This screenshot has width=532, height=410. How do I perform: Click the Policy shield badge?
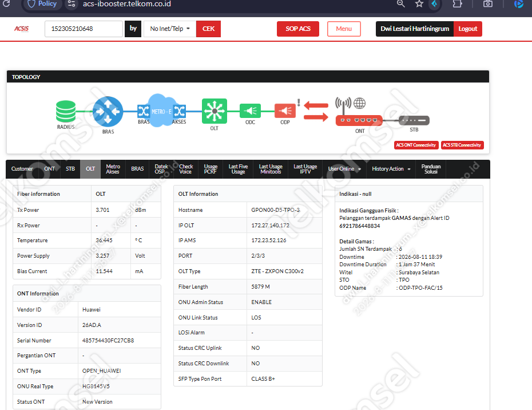coord(42,4)
